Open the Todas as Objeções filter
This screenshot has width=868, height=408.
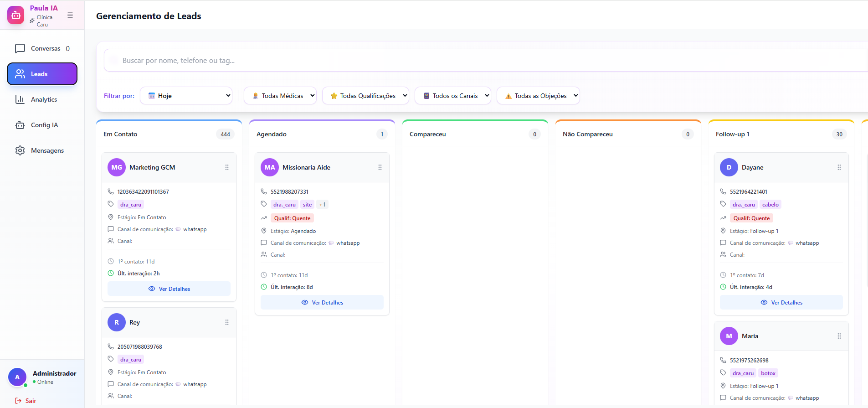click(x=538, y=96)
